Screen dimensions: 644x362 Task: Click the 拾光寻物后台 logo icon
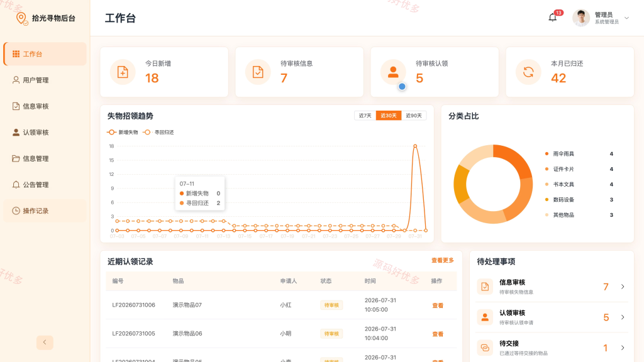pyautogui.click(x=21, y=18)
